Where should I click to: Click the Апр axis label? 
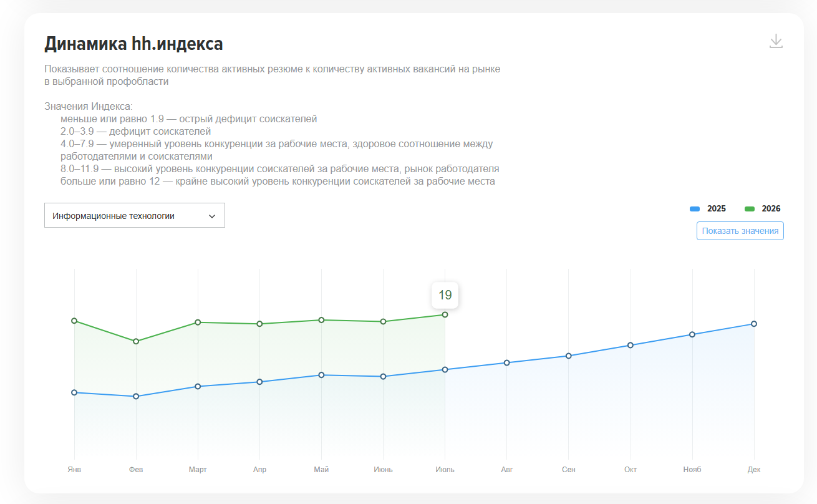[x=259, y=470]
